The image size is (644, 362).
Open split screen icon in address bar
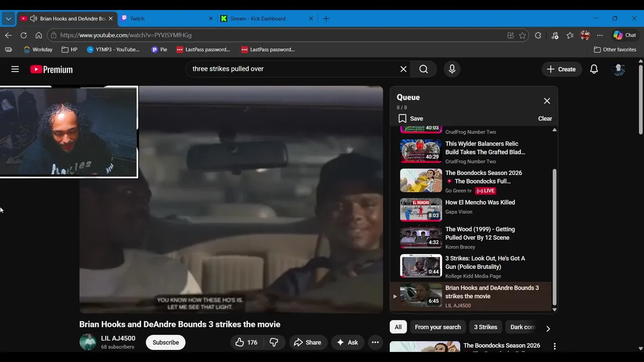pos(510,35)
